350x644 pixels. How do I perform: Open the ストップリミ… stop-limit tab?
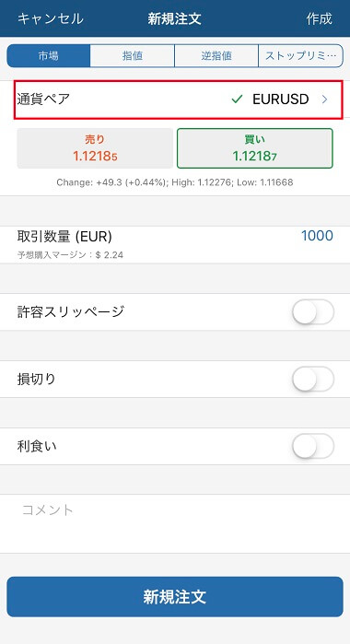(300, 56)
